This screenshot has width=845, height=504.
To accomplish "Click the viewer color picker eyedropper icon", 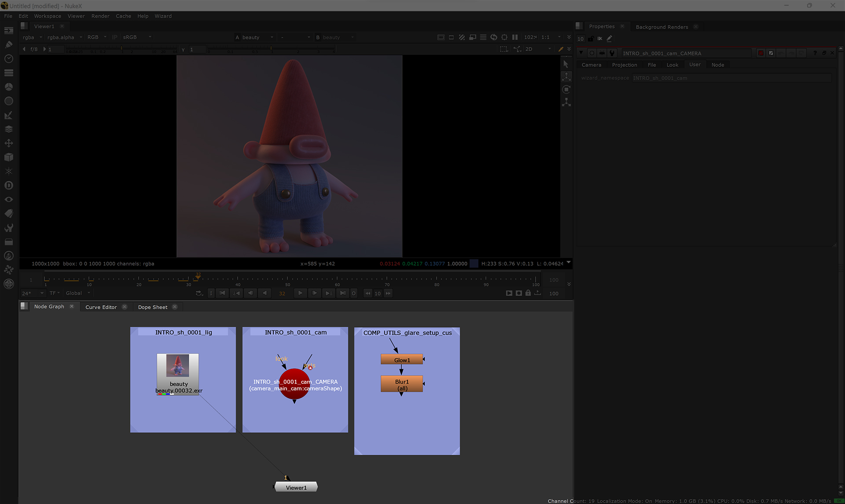I will [561, 49].
